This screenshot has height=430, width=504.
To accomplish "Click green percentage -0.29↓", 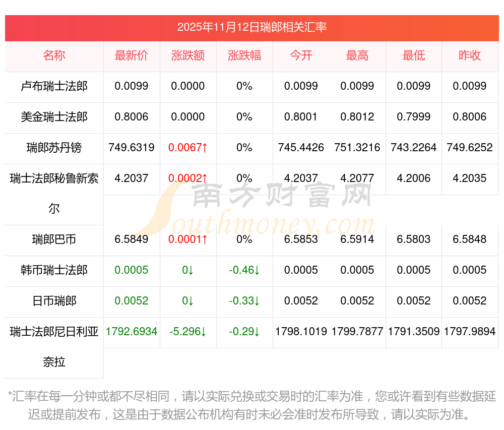I will tap(244, 332).
